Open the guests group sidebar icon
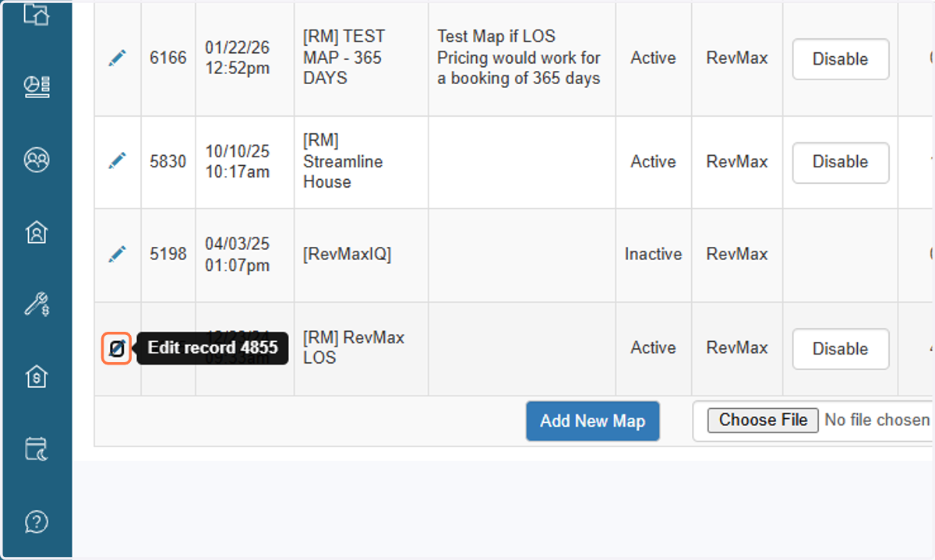 [x=37, y=160]
